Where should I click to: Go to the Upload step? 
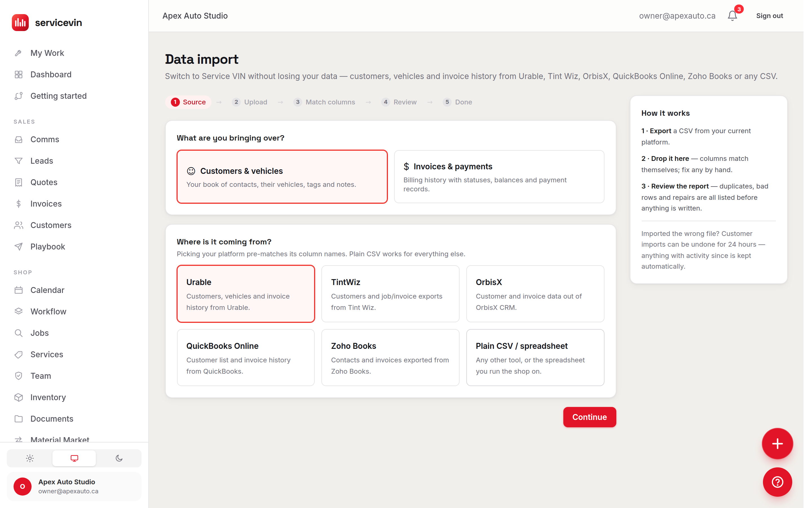click(x=250, y=102)
